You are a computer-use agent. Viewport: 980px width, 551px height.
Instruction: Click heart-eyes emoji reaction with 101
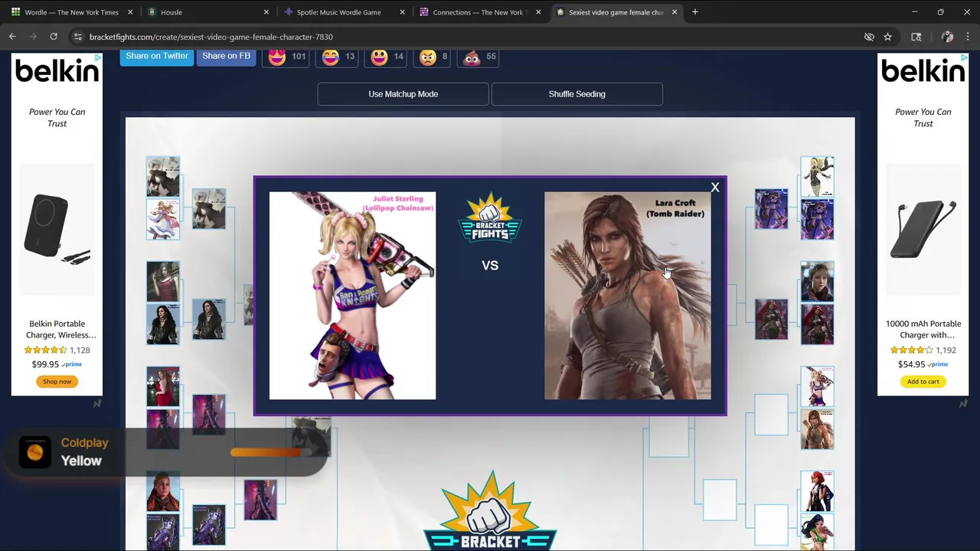(286, 57)
